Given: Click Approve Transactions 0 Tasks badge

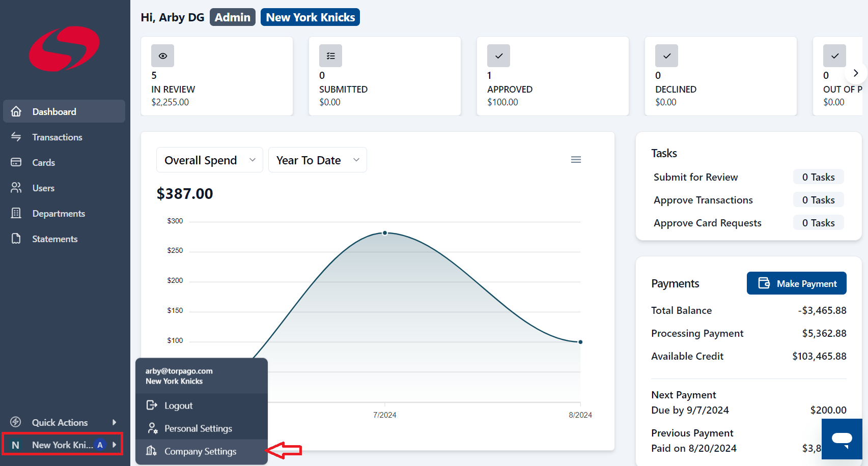Looking at the screenshot, I should coord(818,200).
